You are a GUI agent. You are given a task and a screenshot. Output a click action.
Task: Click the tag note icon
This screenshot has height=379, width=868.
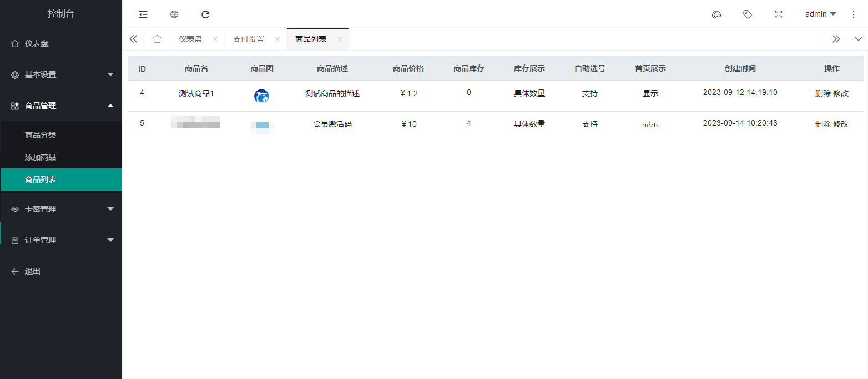[x=748, y=14]
